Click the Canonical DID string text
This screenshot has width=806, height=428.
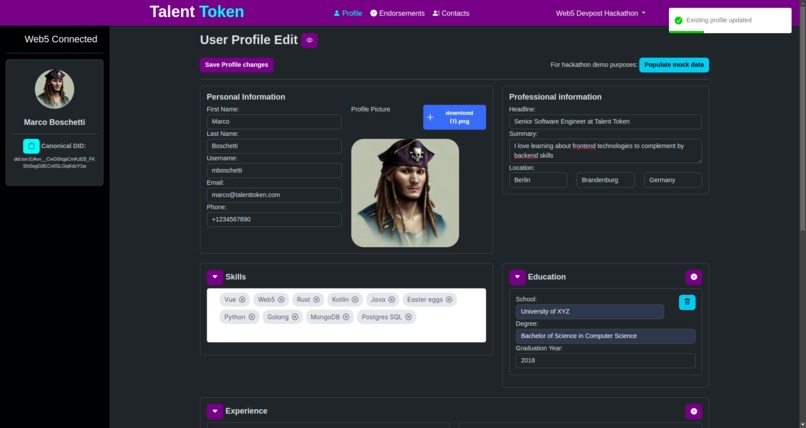(x=54, y=163)
